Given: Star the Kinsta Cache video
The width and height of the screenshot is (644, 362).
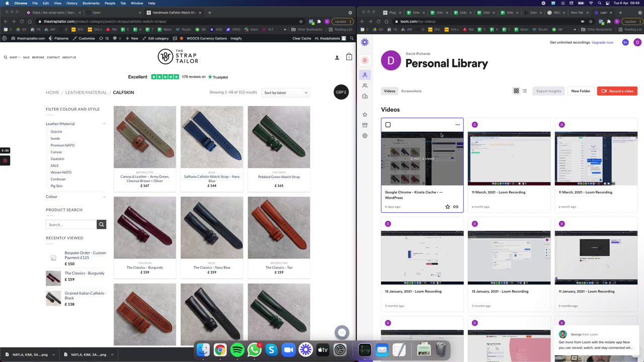Looking at the screenshot, I should pyautogui.click(x=447, y=207).
